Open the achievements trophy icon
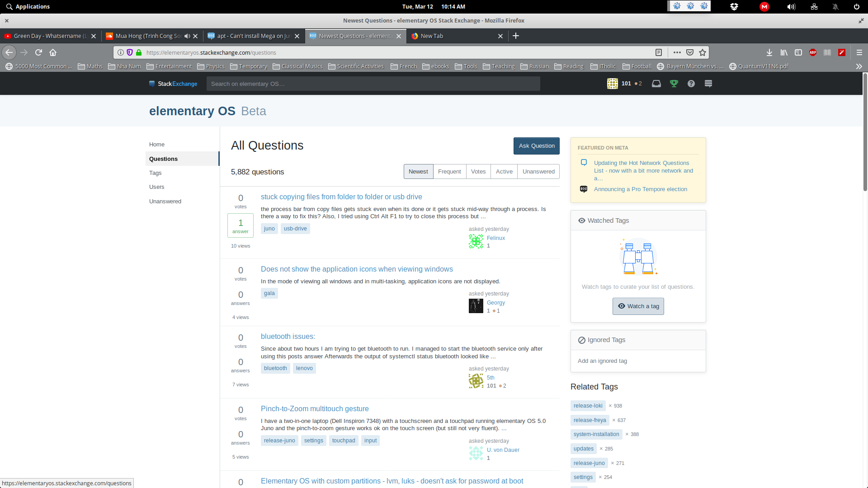The width and height of the screenshot is (868, 488). click(x=674, y=84)
